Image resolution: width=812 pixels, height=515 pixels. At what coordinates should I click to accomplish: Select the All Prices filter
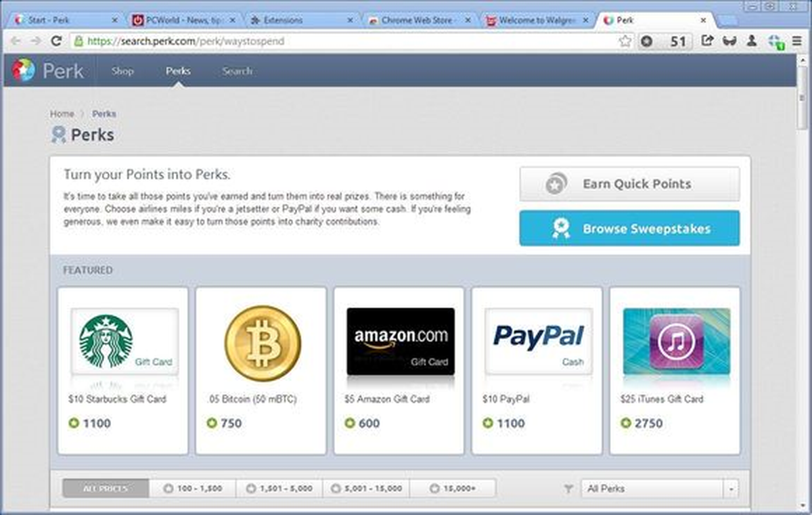coord(106,488)
